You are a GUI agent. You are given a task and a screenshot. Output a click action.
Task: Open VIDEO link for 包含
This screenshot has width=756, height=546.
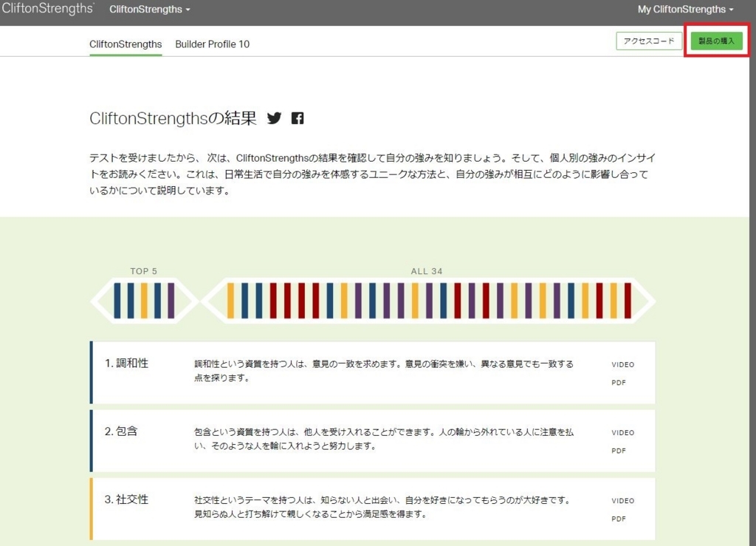623,433
